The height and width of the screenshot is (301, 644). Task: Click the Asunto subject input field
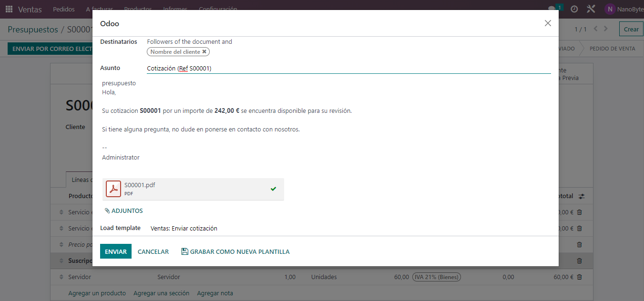pyautogui.click(x=348, y=68)
